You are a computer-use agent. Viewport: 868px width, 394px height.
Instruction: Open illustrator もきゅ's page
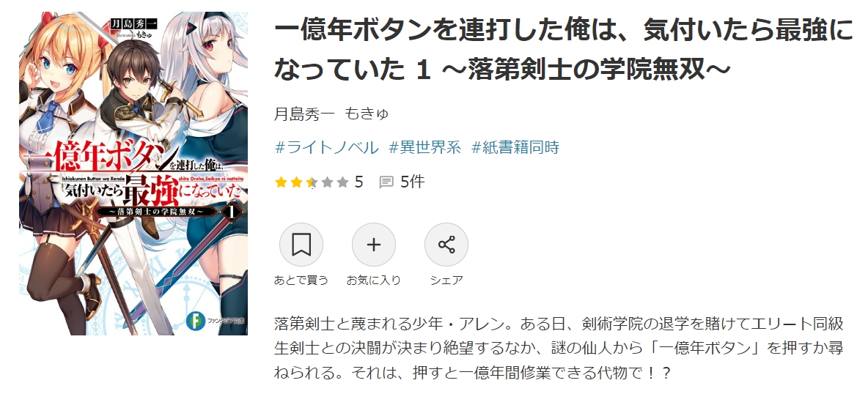click(367, 114)
